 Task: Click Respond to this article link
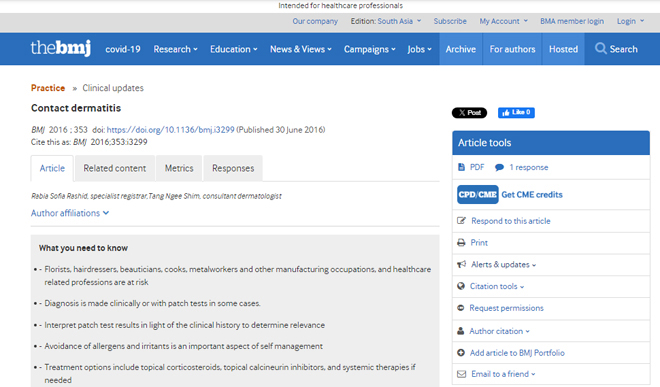tap(511, 221)
